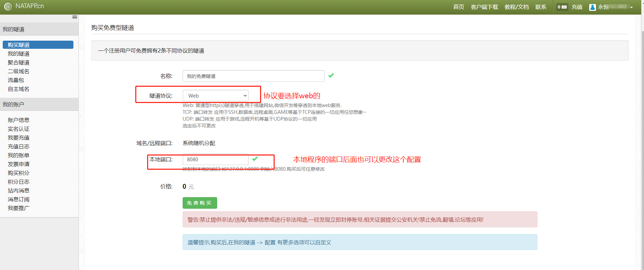Collapse the sidebar with the hamburger icon

(75, 17)
